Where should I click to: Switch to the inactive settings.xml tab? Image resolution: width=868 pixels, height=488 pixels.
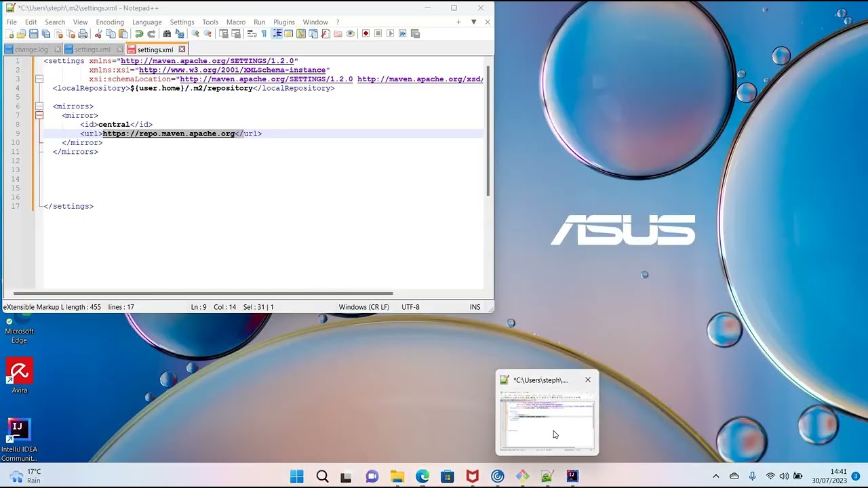(92, 49)
